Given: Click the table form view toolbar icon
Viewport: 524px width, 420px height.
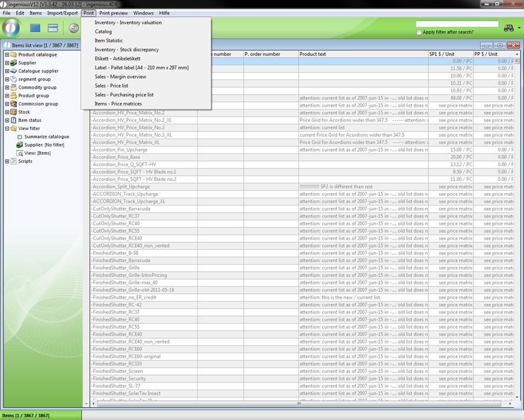Looking at the screenshot, I should [53, 28].
